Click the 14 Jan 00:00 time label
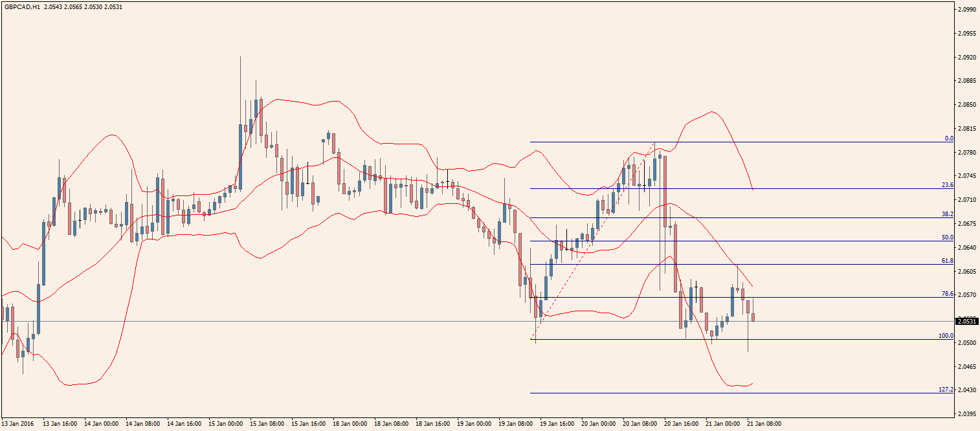Viewport: 980px width, 431px height. click(x=101, y=424)
